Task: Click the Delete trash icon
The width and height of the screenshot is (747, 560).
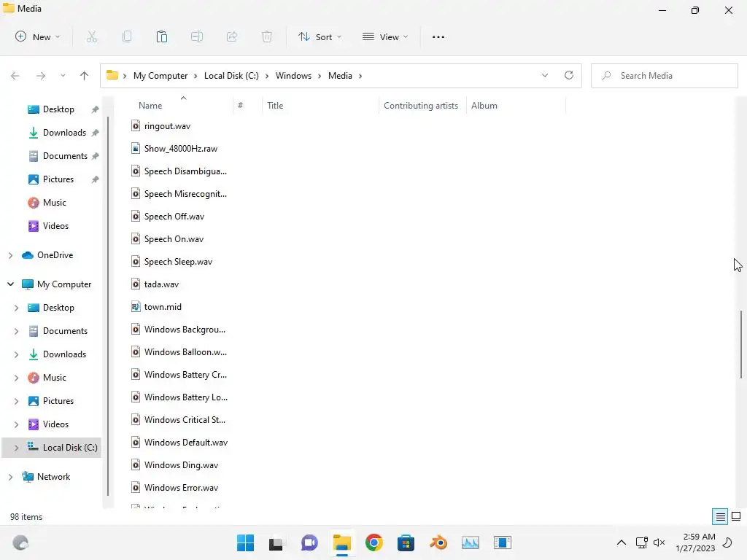Action: point(267,36)
